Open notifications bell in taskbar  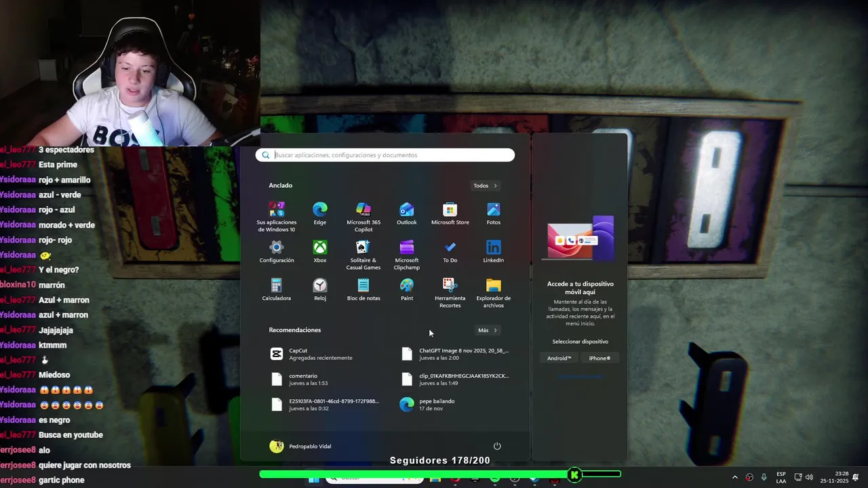(x=856, y=477)
